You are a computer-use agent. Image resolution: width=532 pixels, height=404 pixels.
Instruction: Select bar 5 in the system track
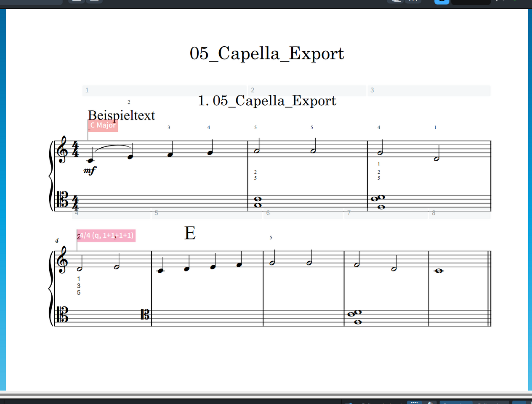[x=207, y=214]
